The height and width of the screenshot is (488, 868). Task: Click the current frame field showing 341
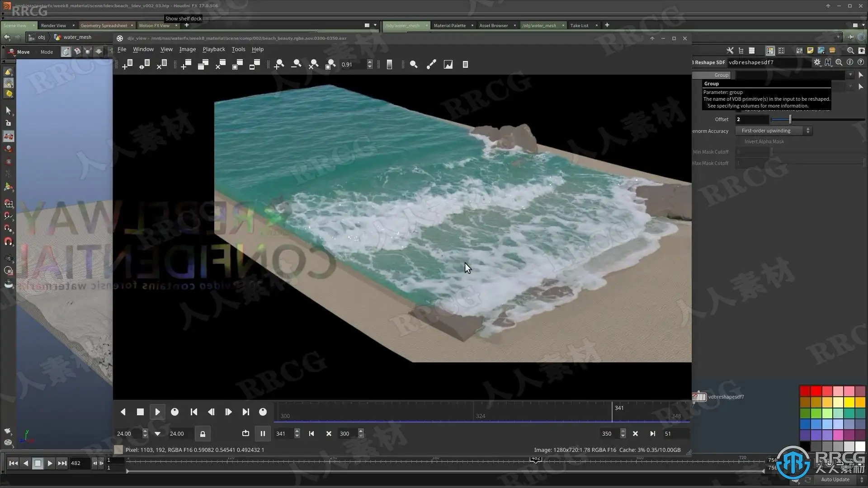pos(281,434)
